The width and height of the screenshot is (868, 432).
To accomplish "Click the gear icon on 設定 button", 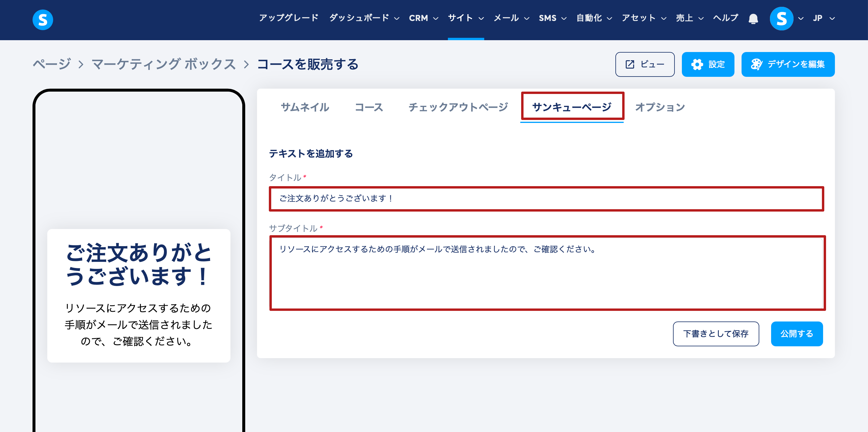I will coord(697,64).
